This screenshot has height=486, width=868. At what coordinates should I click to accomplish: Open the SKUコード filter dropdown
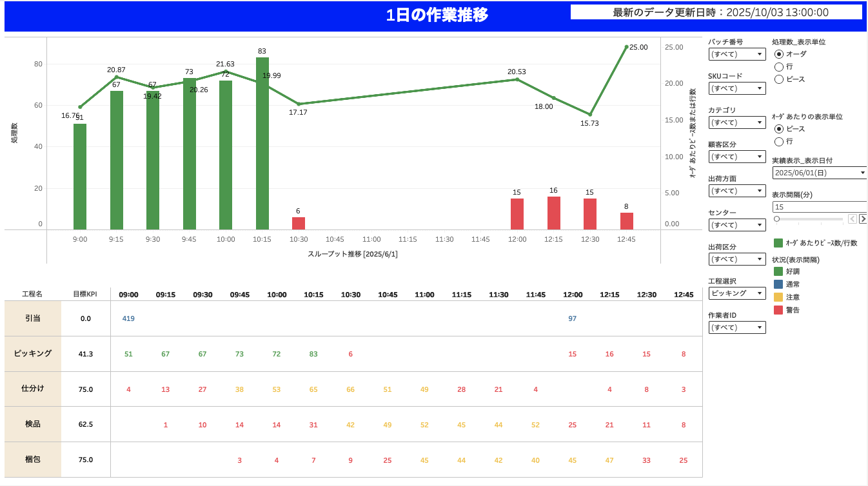tap(737, 88)
